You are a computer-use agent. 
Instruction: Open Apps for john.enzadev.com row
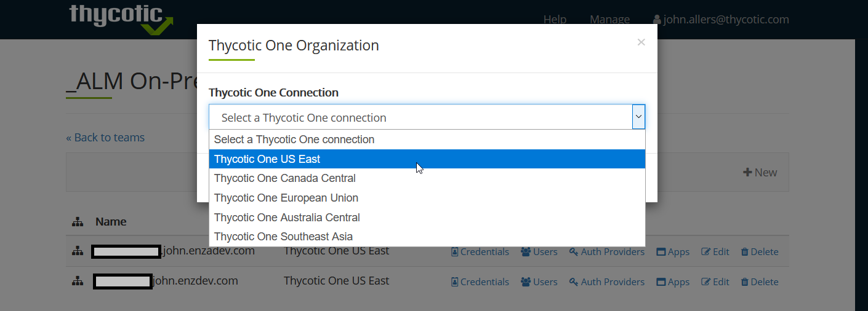pyautogui.click(x=673, y=252)
